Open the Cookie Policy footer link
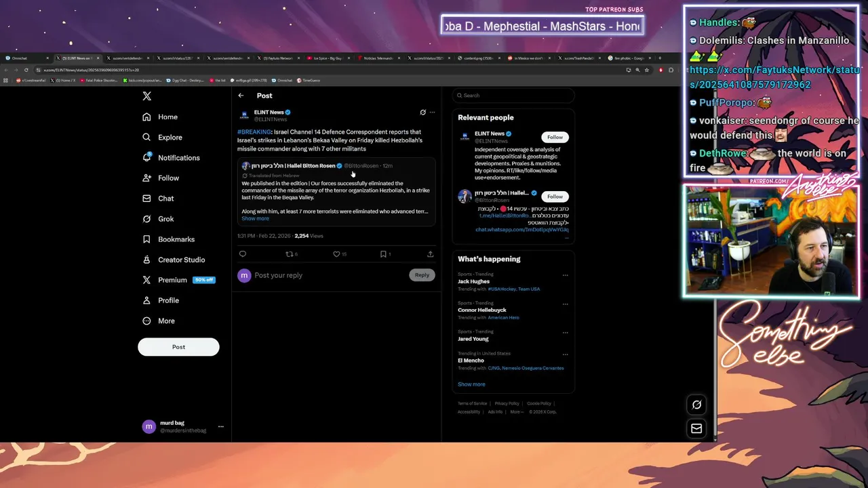The height and width of the screenshot is (488, 868). pyautogui.click(x=539, y=403)
